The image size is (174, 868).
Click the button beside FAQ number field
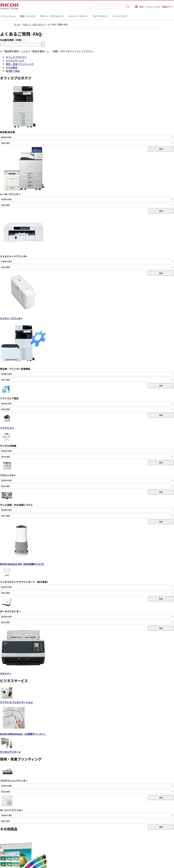[x=43, y=44]
